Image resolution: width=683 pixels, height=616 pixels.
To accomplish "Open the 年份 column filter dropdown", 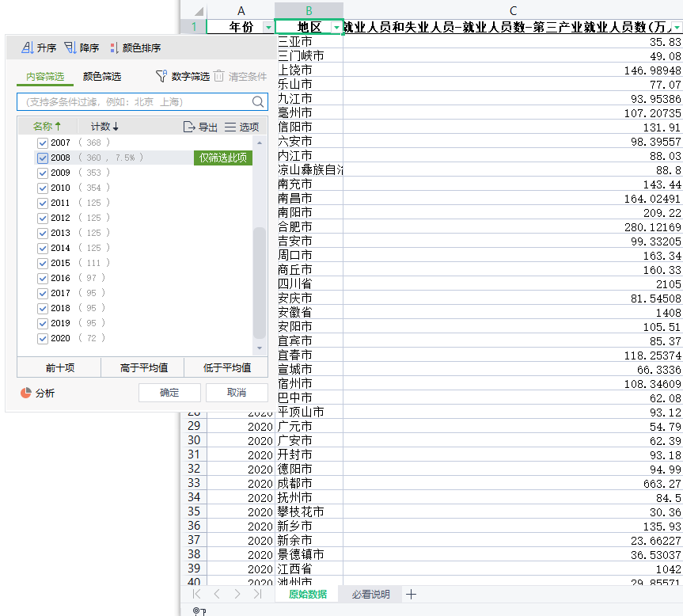I will coord(268,28).
